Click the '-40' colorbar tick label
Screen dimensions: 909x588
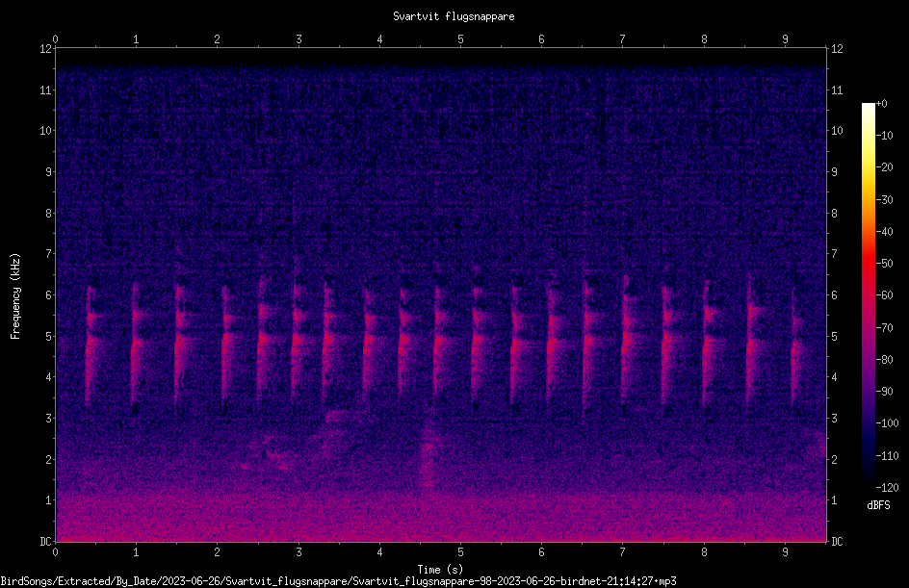(884, 232)
